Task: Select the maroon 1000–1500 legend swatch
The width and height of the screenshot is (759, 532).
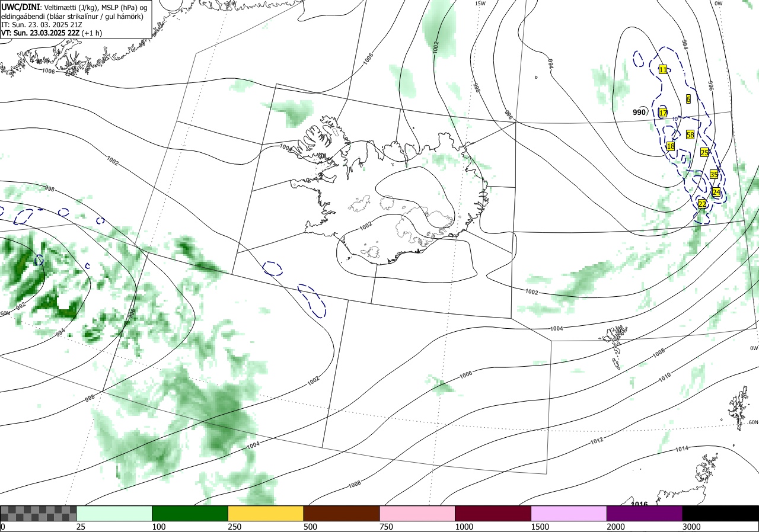Action: click(493, 513)
